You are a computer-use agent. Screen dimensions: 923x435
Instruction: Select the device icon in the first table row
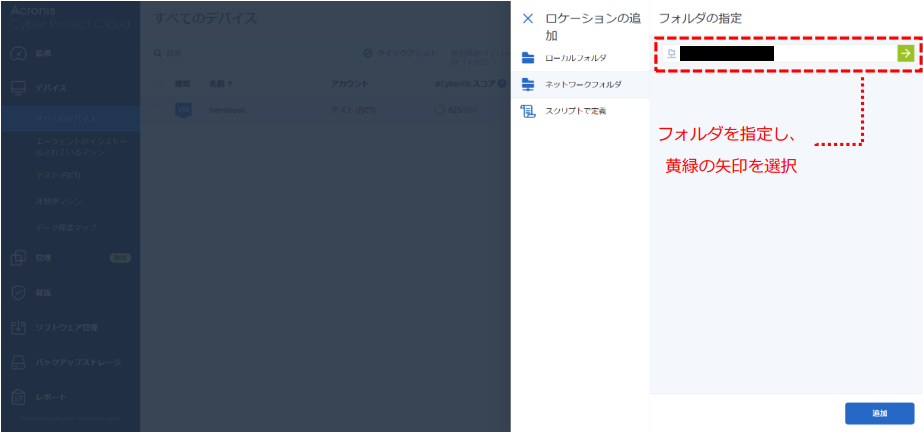183,110
